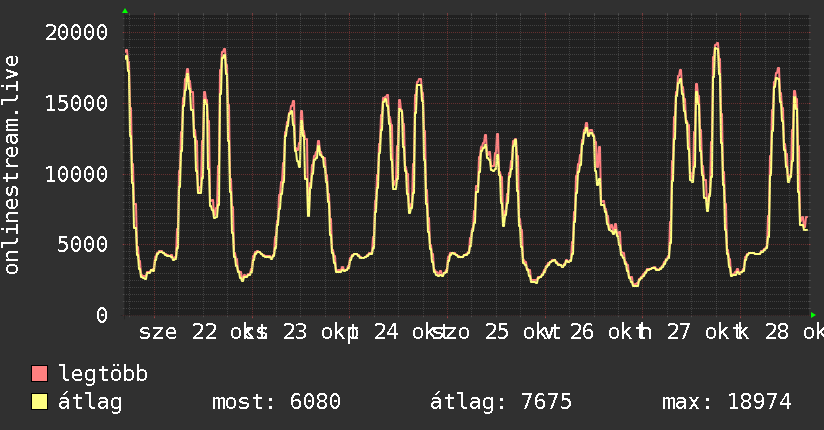Click the 5000 y-axis label

tap(83, 244)
